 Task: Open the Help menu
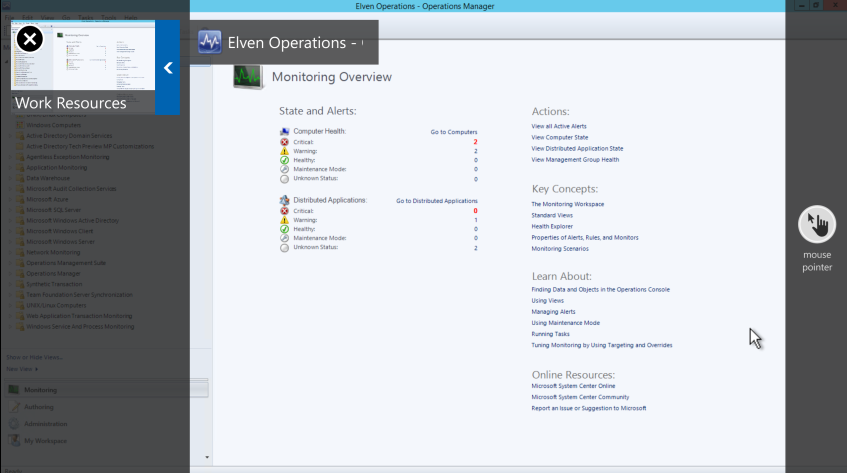[x=131, y=18]
